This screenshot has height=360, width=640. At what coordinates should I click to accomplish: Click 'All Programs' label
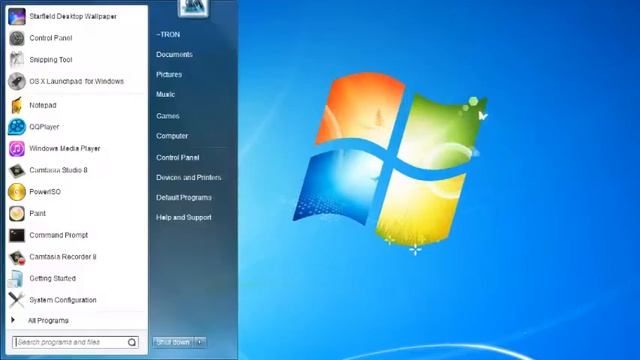click(x=48, y=321)
